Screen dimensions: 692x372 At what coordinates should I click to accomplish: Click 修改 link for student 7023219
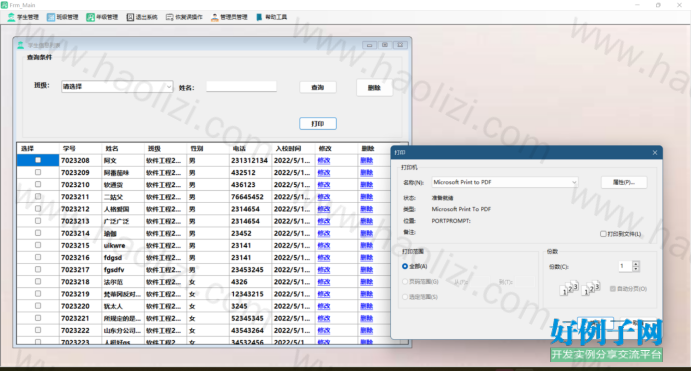324,294
